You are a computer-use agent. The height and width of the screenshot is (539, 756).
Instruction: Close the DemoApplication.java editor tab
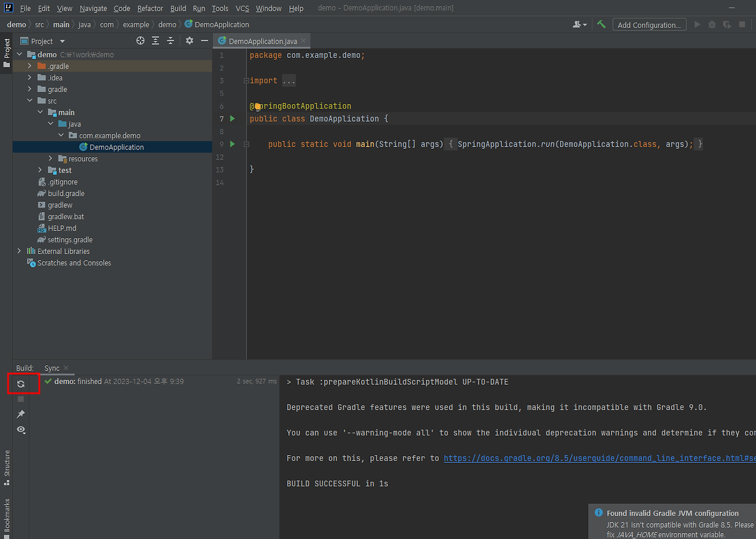pyautogui.click(x=304, y=41)
